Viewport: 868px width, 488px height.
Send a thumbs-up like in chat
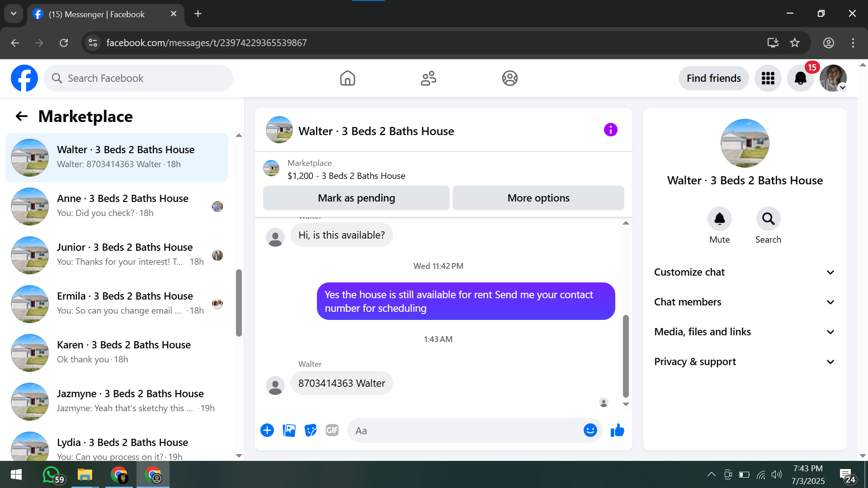click(617, 431)
